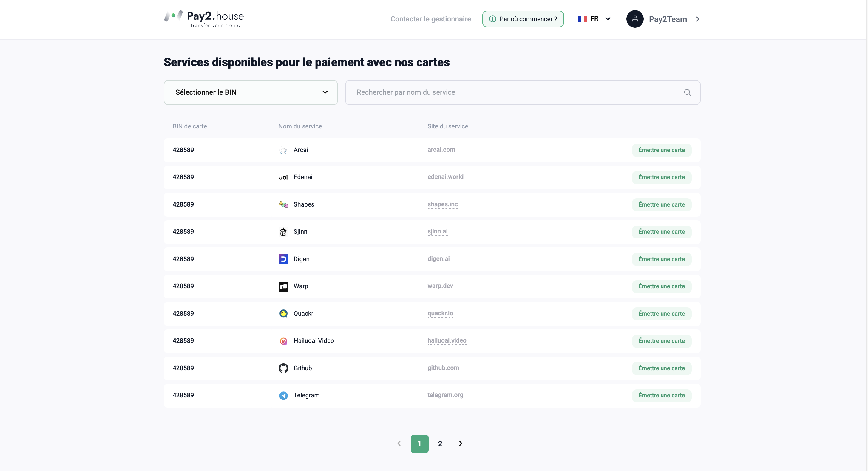Click the Site du service column header
This screenshot has height=471, width=868.
click(x=447, y=127)
